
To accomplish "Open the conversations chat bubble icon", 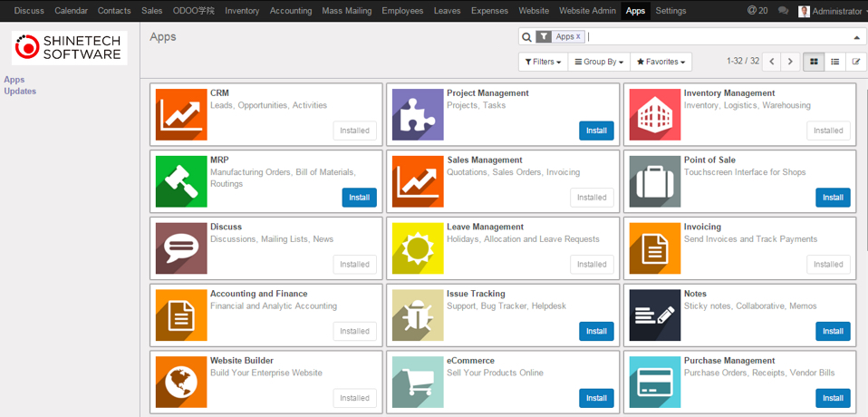I will (783, 11).
